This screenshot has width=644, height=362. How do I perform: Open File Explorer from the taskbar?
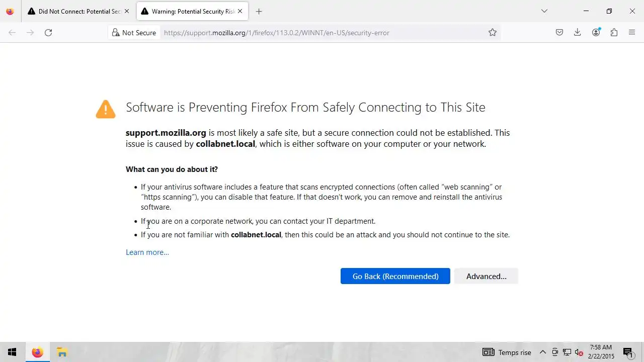62,352
